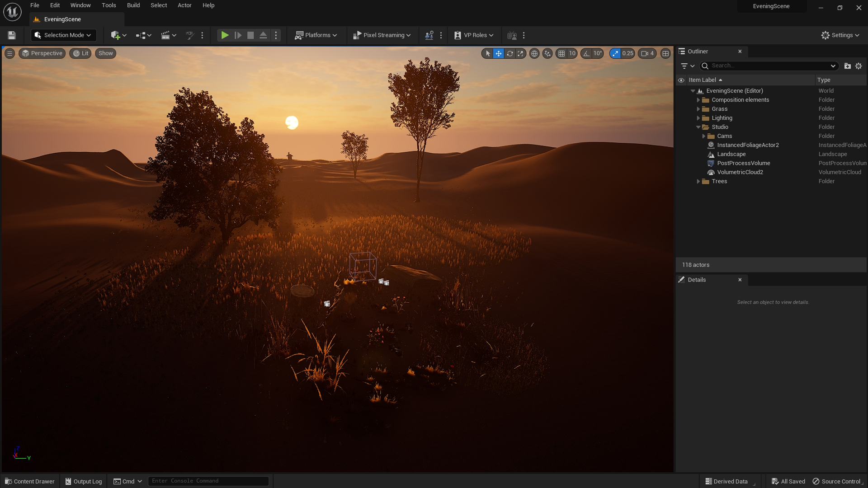Open the Build menu

[133, 5]
